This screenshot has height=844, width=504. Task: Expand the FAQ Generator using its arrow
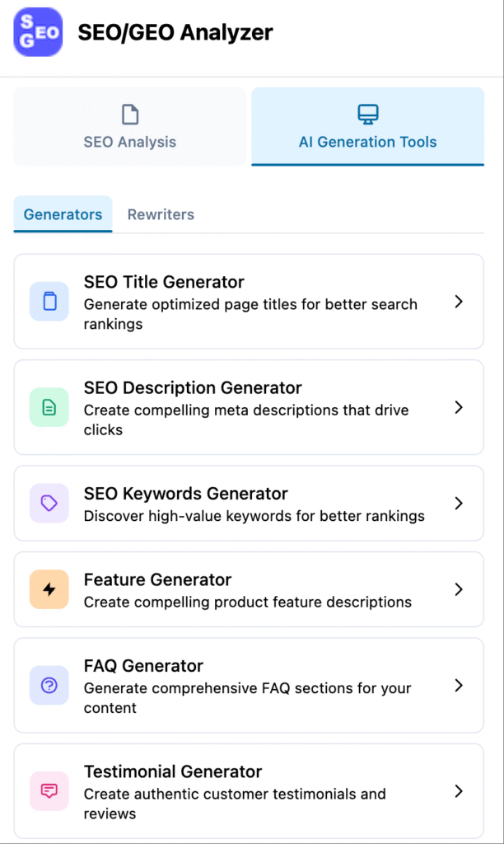[459, 686]
